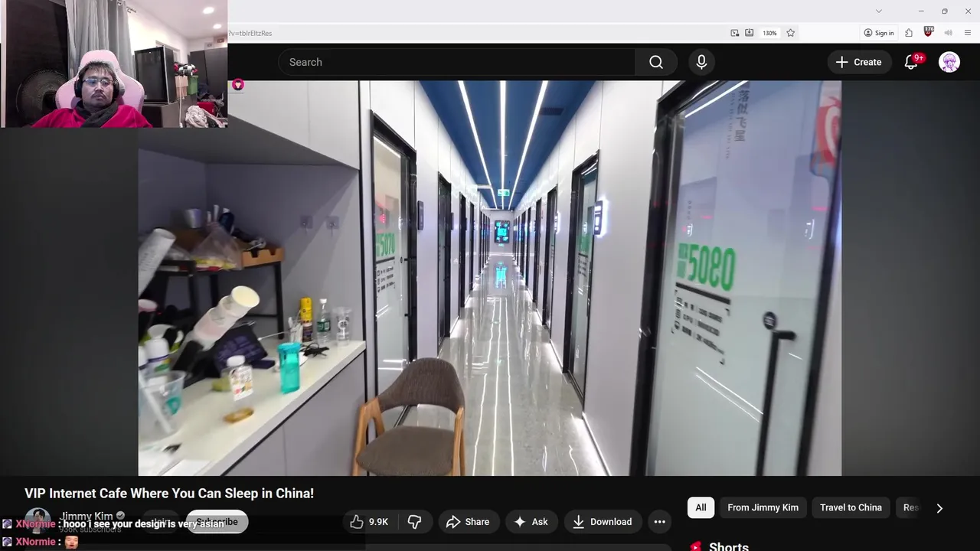The width and height of the screenshot is (980, 551).
Task: Select the All filter chip
Action: pyautogui.click(x=701, y=507)
